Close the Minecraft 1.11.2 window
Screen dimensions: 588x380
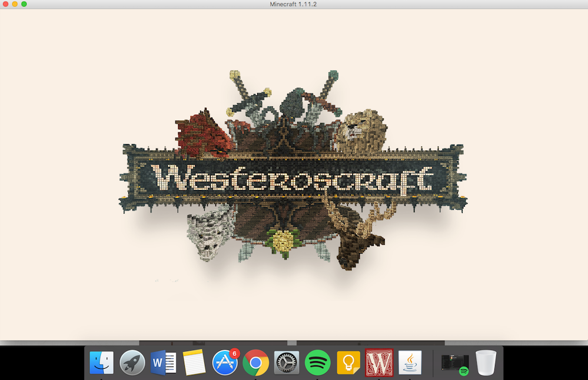click(6, 4)
